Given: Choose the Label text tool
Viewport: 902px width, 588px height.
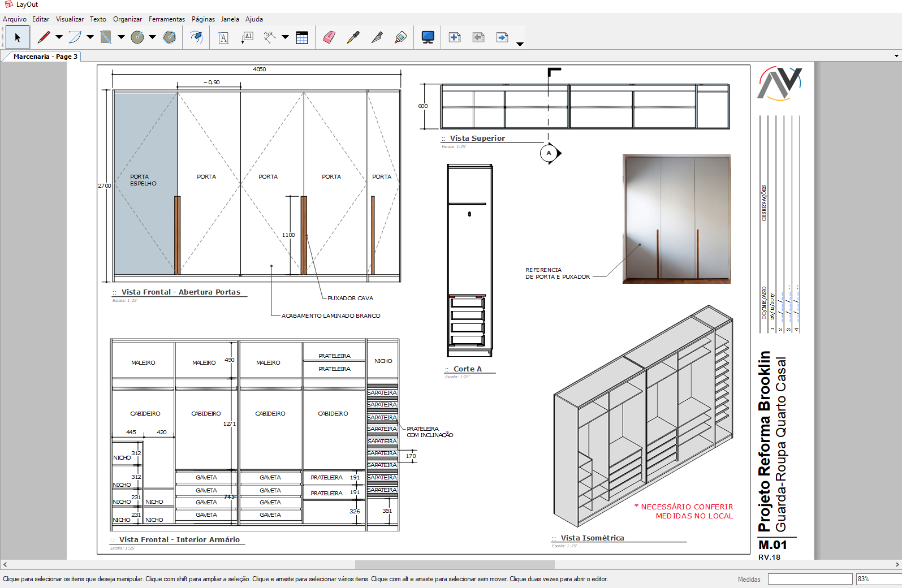Looking at the screenshot, I should pos(247,37).
